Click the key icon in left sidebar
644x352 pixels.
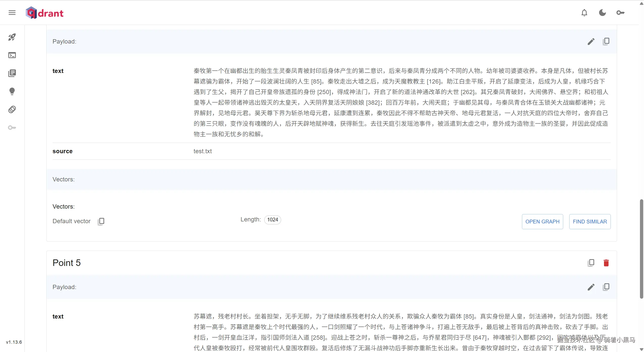click(12, 128)
